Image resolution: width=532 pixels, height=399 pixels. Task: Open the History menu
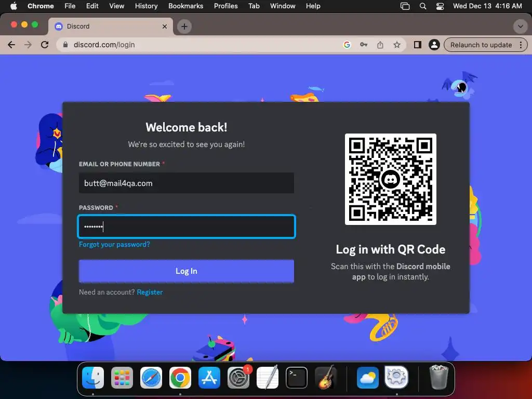(x=146, y=6)
